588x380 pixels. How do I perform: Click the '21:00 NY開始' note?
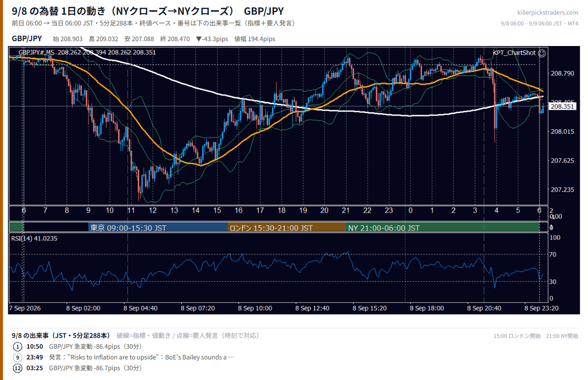click(x=563, y=336)
